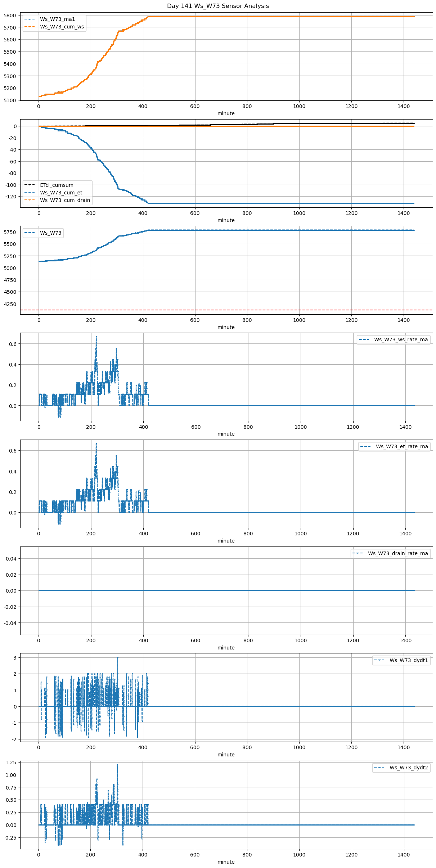Screen dimensions: 436x868
Task: Click the black ETcl_cumsum legend line sample
Action: [x=30, y=185]
